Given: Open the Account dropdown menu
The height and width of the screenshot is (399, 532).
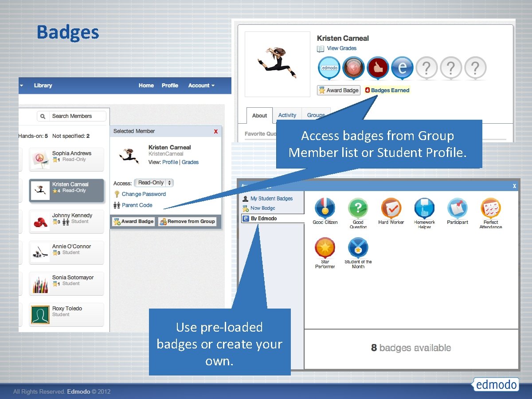Looking at the screenshot, I should coord(201,86).
